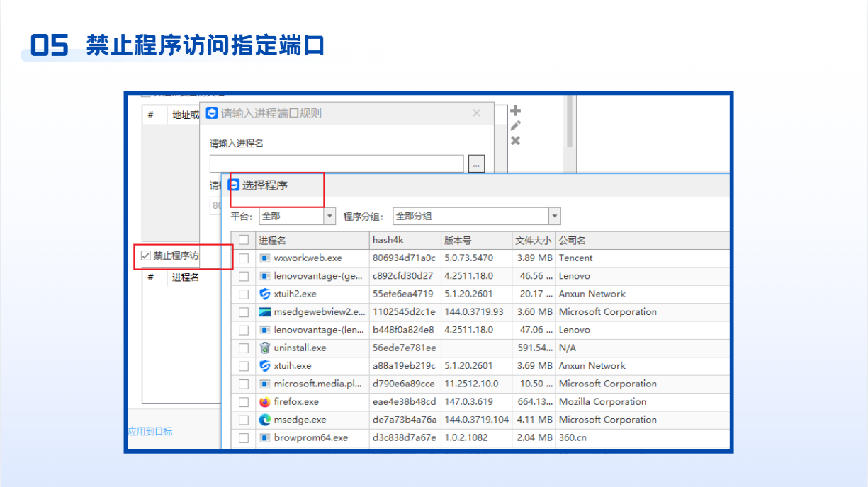
Task: Click the msedgewebview2 program icon
Action: point(265,312)
